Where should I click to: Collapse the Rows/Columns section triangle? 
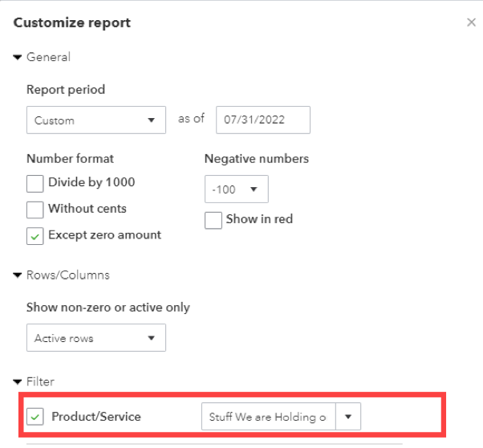click(x=18, y=275)
